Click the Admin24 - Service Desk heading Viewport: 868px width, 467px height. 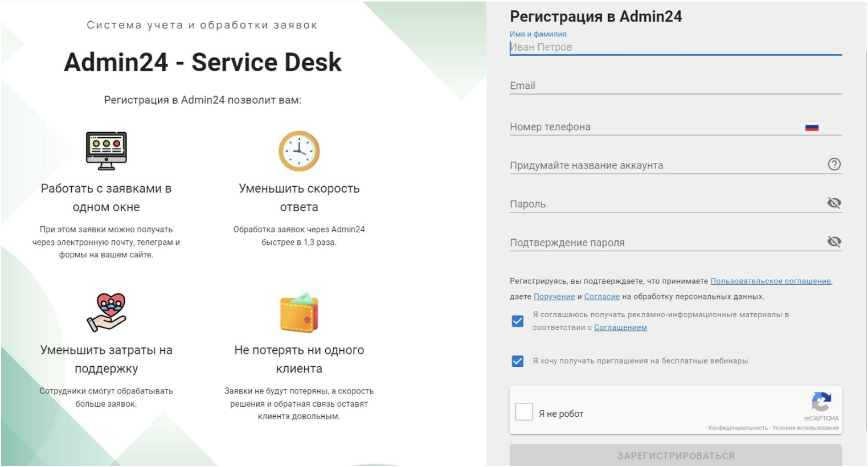click(x=203, y=62)
